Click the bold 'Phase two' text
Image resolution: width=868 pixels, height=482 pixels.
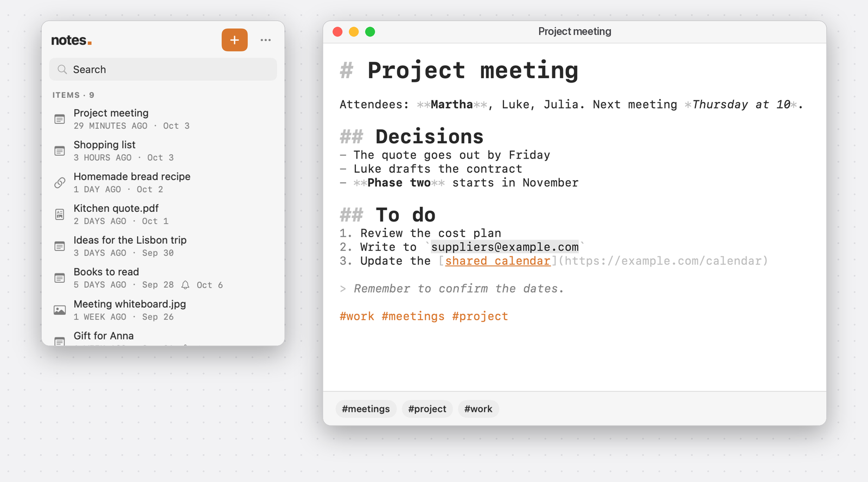coord(399,183)
